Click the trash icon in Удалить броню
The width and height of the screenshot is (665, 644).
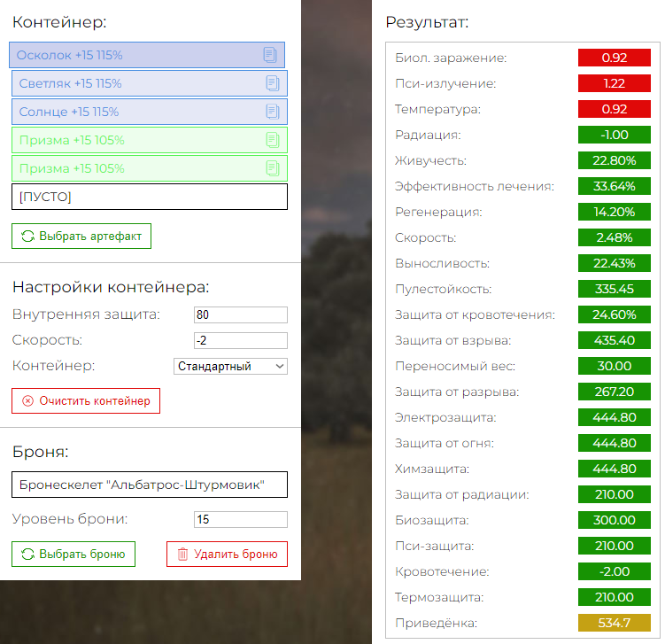182,554
